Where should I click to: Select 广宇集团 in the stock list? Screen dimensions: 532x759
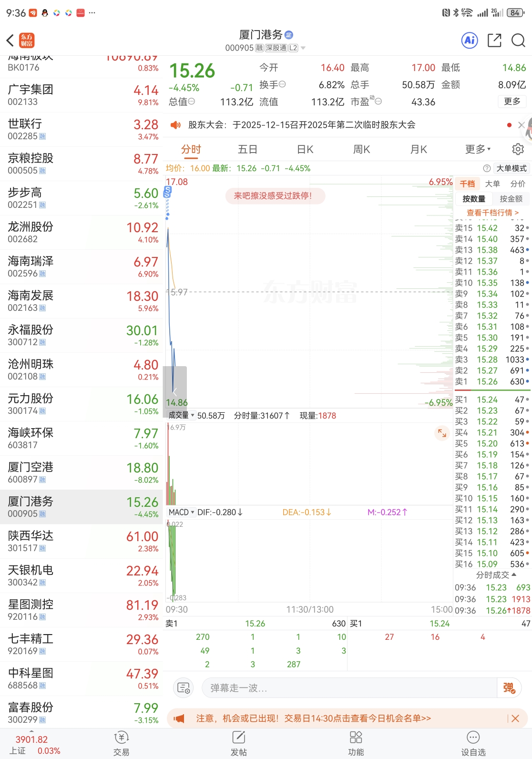coord(82,95)
